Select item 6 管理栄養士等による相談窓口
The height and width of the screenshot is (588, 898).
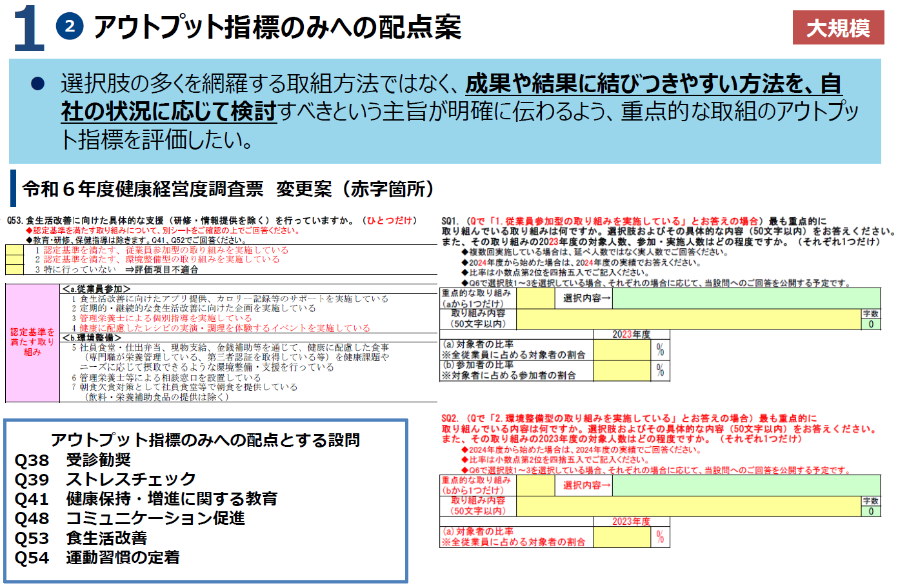pos(166,378)
